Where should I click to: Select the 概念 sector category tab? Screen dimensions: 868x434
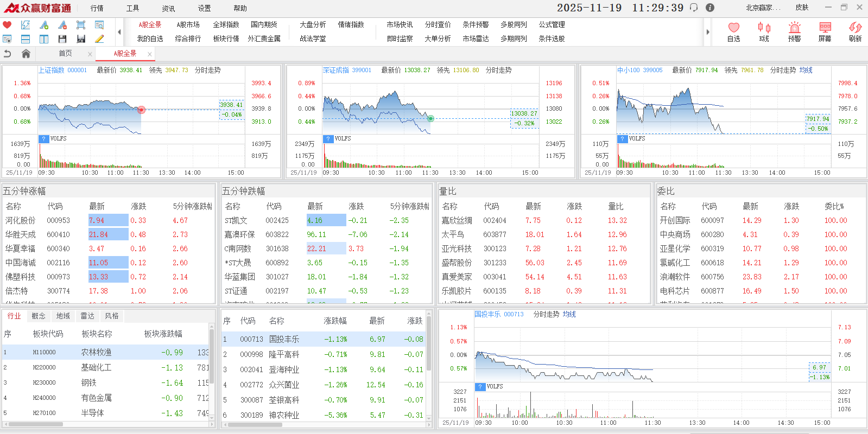(39, 316)
